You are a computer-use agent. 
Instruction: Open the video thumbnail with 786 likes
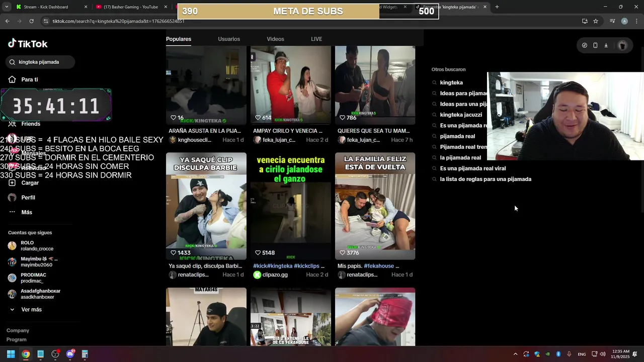pos(375,85)
